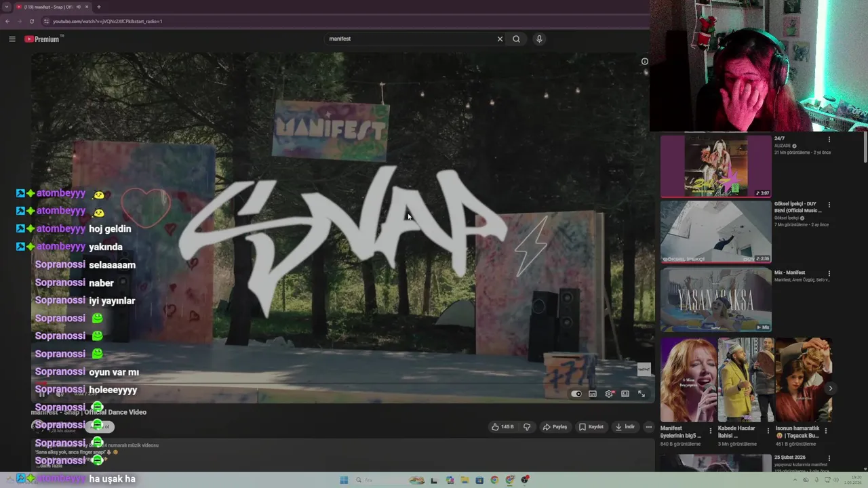Click the '24/7' video title
Viewport: 868px width, 488px height.
tap(779, 138)
